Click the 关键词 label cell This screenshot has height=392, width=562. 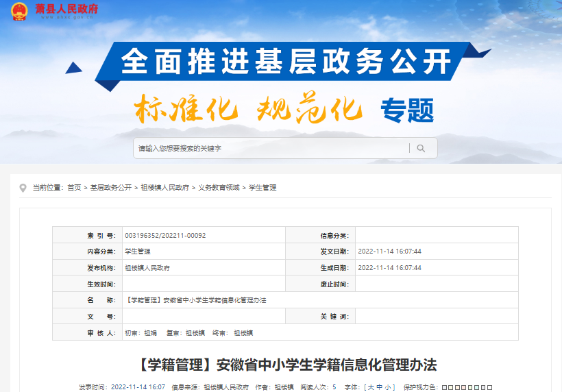(x=321, y=317)
